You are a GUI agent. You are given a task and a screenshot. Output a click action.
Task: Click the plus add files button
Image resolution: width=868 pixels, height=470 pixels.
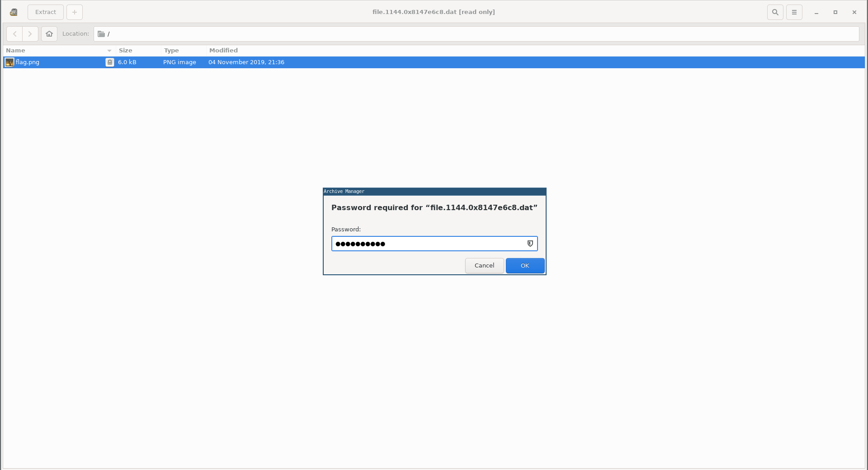75,12
